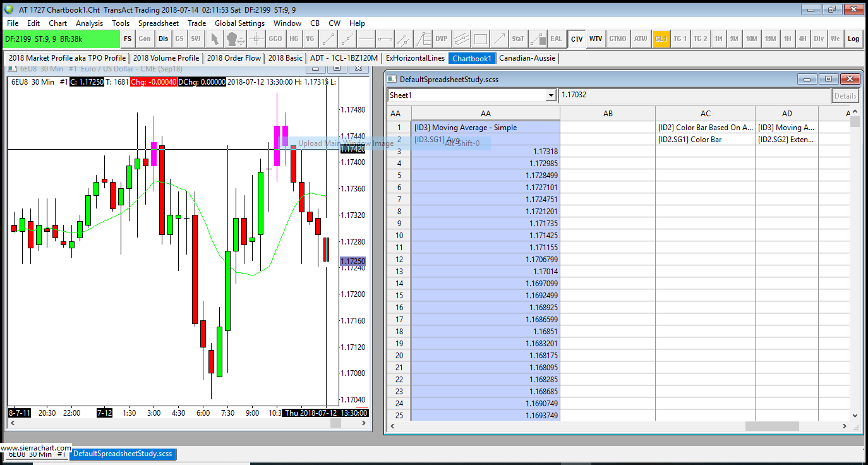Click the chart horizontal scrollbar thumb
The width and height of the screenshot is (868, 465).
coord(335,423)
